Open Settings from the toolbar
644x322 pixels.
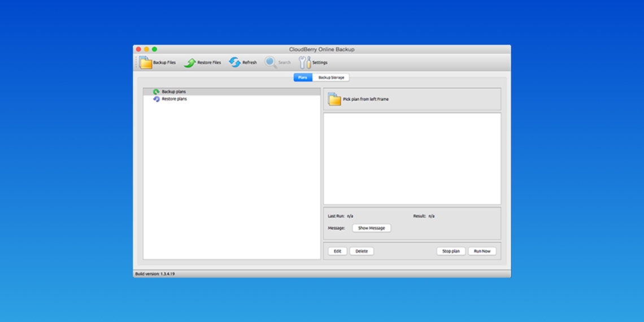point(305,62)
